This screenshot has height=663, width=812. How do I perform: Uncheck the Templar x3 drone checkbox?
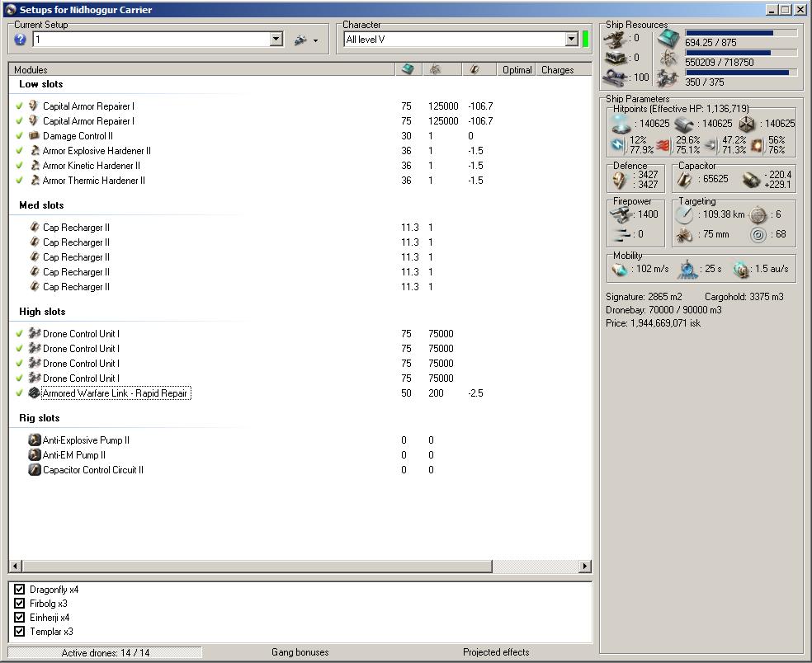[20, 631]
